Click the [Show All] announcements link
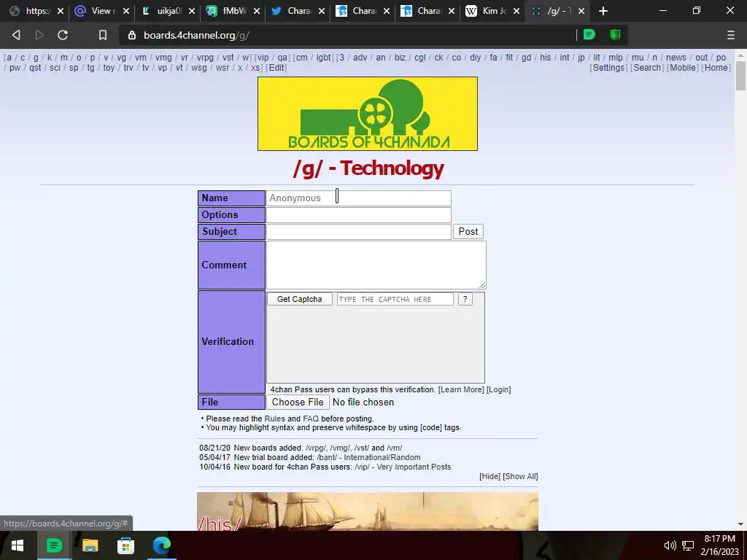The width and height of the screenshot is (747, 560). (520, 476)
